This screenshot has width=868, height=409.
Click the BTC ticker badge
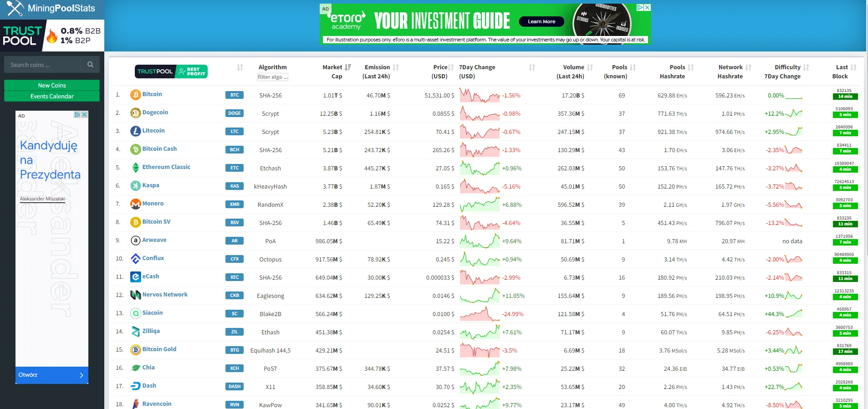235,95
